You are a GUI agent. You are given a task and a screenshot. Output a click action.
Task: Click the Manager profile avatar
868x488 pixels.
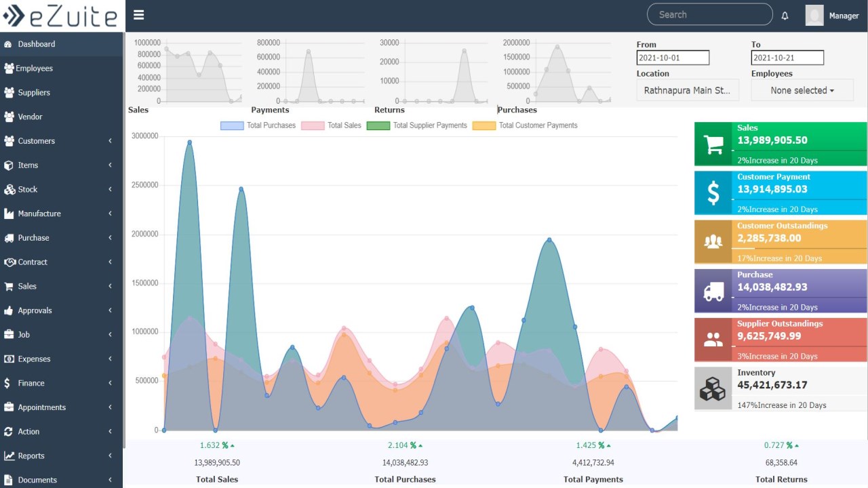pyautogui.click(x=814, y=16)
